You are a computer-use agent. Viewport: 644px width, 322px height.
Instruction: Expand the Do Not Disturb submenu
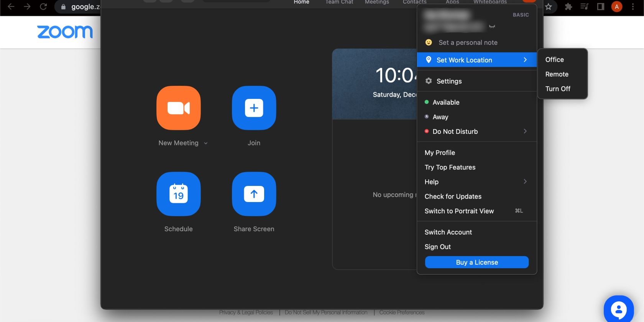pos(525,131)
